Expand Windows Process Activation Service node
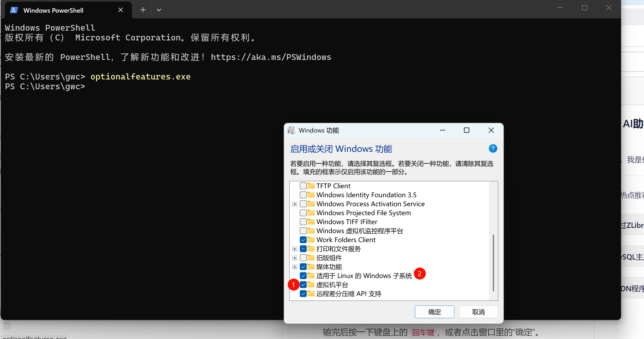 [295, 204]
